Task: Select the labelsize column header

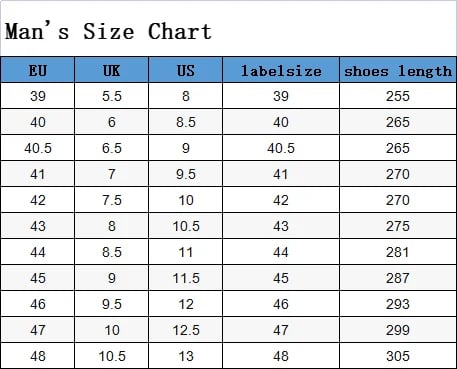Action: click(281, 70)
